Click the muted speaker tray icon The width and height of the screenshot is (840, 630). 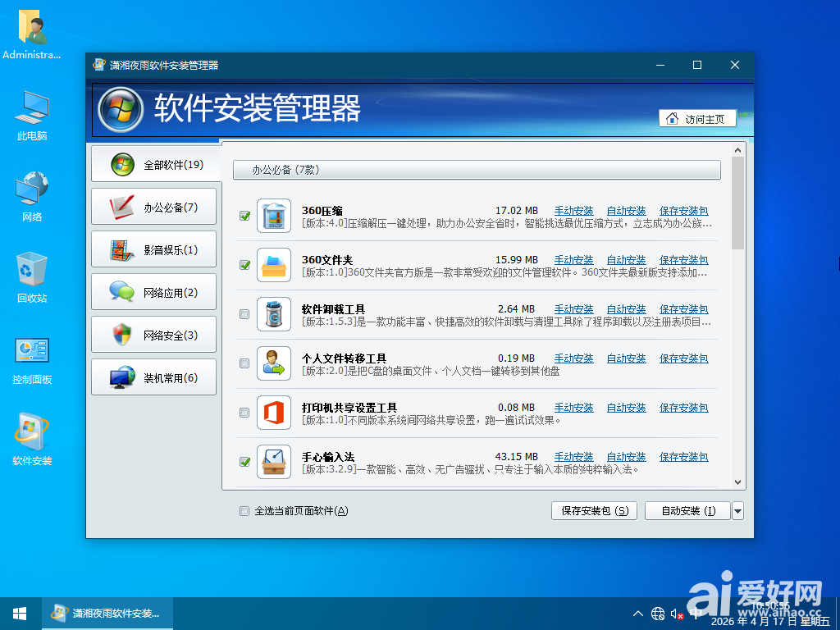point(677,614)
